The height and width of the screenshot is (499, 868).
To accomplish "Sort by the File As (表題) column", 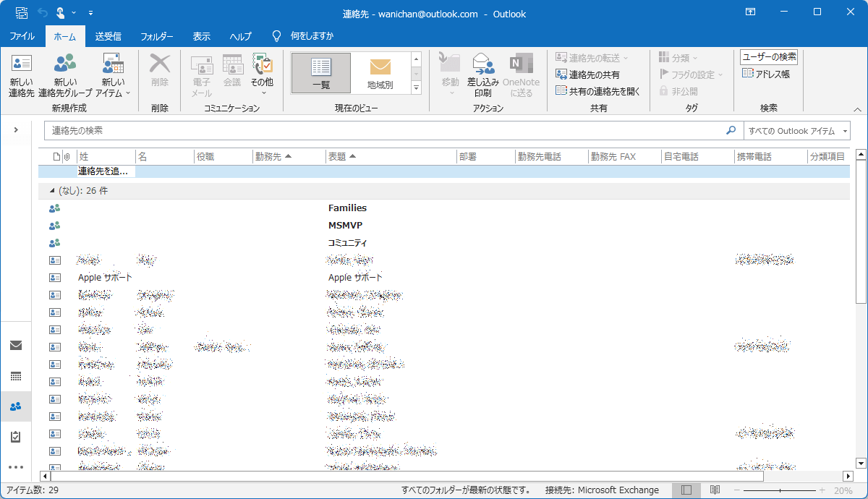I will 391,156.
